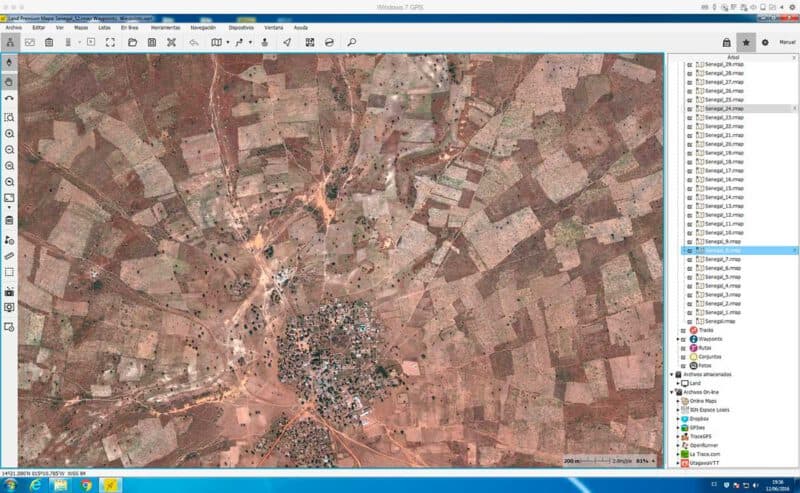The width and height of the screenshot is (800, 493).
Task: Toggle visibility of Senegal_15.rmap
Action: 690,189
